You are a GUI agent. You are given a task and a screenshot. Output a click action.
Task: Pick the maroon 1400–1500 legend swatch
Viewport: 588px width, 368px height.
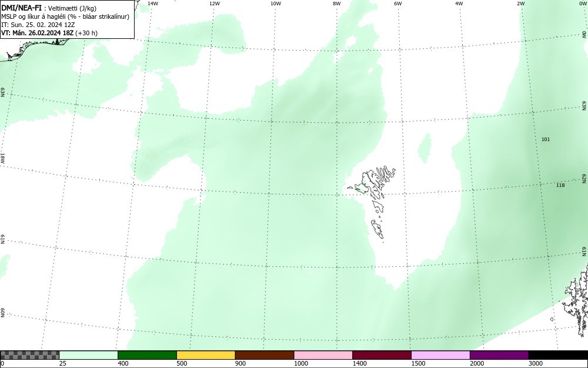[382, 355]
